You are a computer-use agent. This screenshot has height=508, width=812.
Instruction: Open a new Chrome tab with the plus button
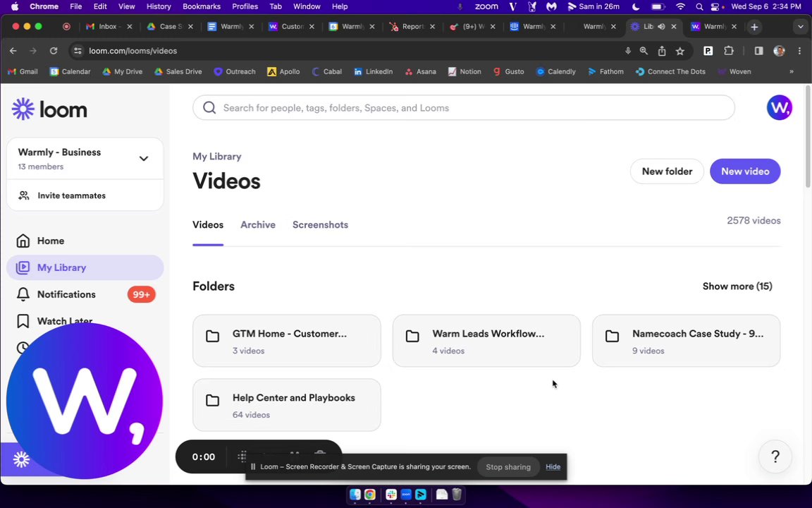(754, 27)
